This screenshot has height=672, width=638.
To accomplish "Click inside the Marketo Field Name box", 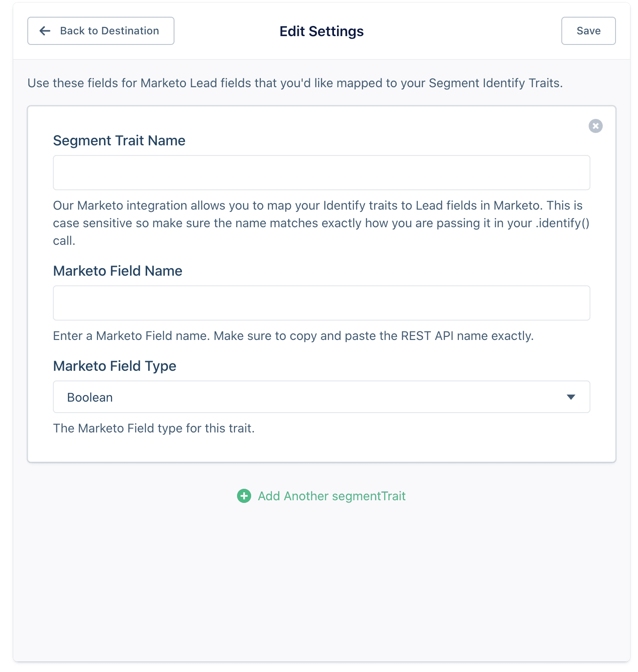I will (321, 303).
